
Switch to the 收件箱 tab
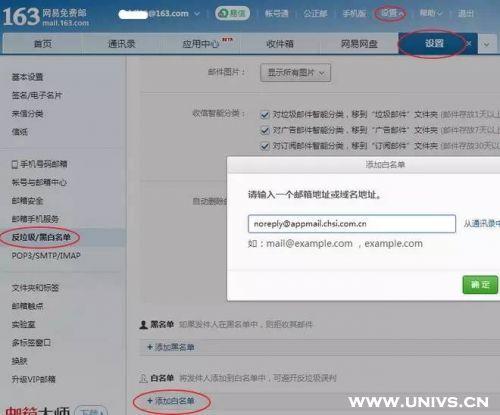pyautogui.click(x=280, y=44)
